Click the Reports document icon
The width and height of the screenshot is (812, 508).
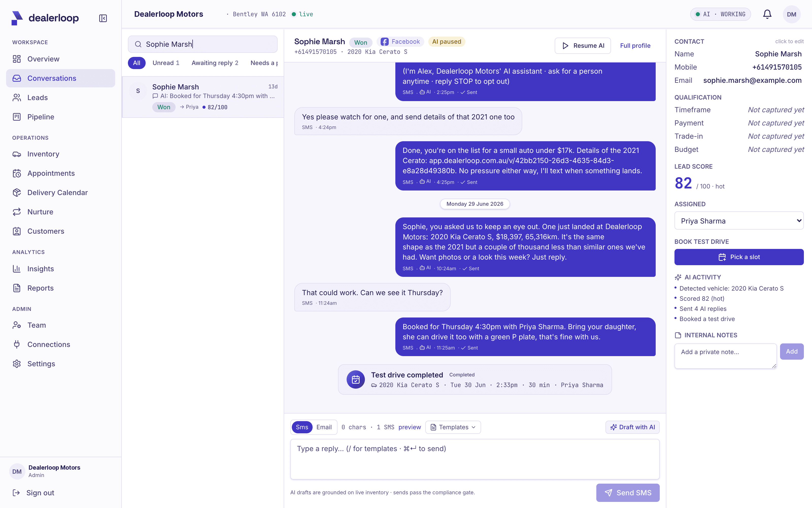17,288
